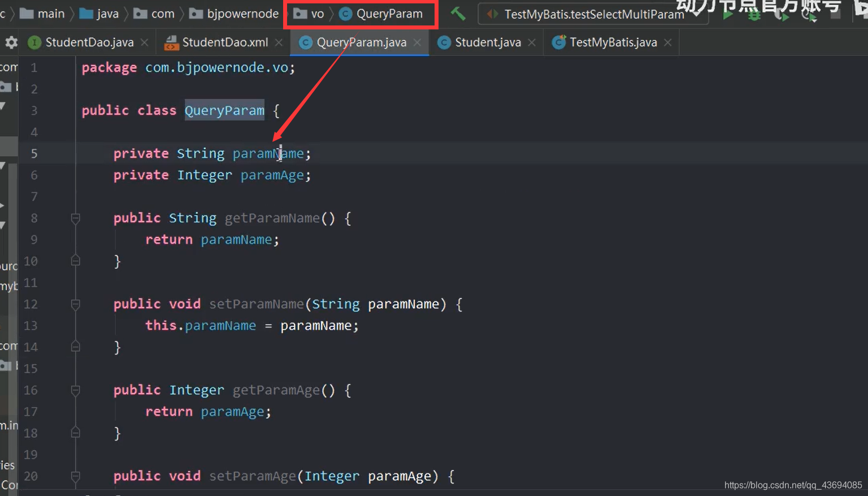Viewport: 868px width, 496px height.
Task: Click package com.bjpowernode.vo statement
Action: [188, 68]
